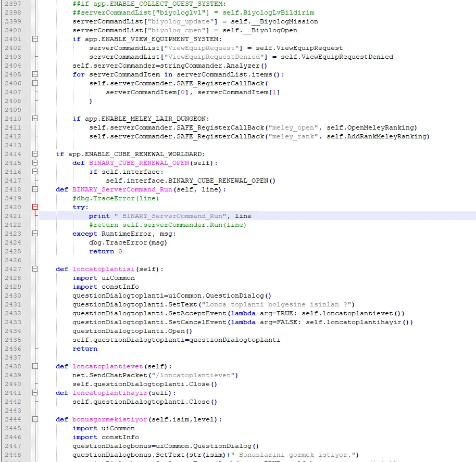
Task: Collapse loncatoplantisi function fold marker
Action: [x=35, y=269]
